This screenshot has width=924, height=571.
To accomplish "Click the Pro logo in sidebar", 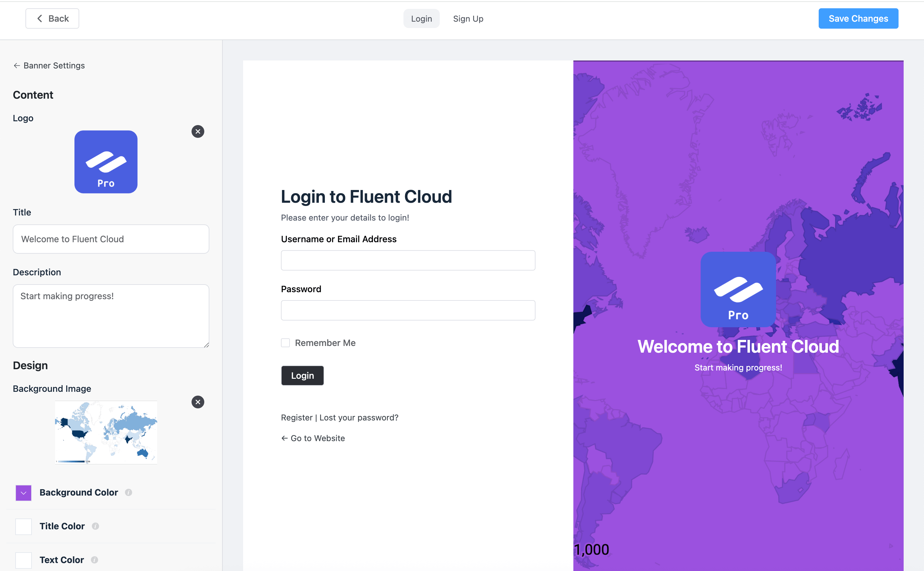I will point(106,162).
